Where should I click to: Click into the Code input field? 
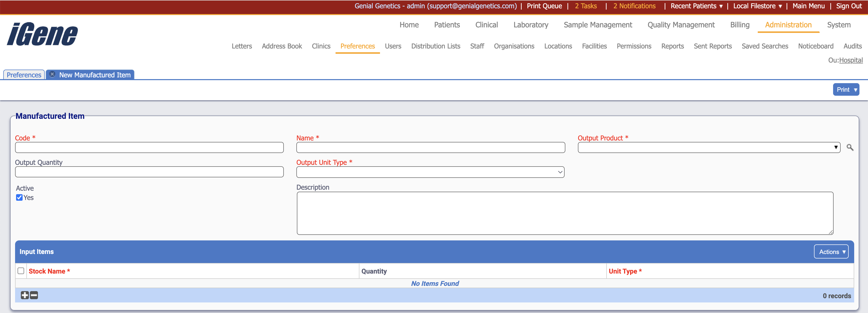pyautogui.click(x=149, y=147)
